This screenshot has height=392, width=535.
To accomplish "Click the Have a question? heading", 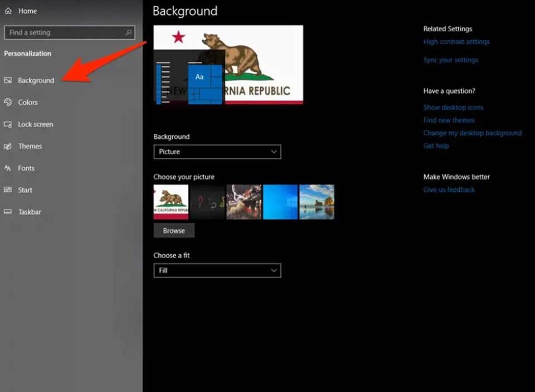I will (449, 91).
